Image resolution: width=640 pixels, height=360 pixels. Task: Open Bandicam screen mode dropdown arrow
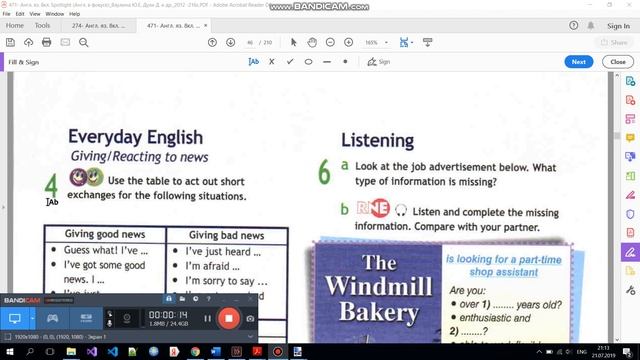point(33,318)
